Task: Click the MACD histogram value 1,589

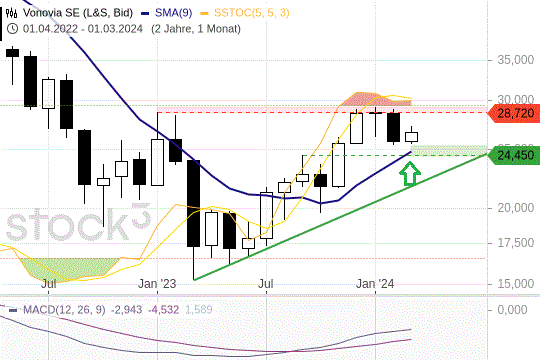Action: pos(199,310)
